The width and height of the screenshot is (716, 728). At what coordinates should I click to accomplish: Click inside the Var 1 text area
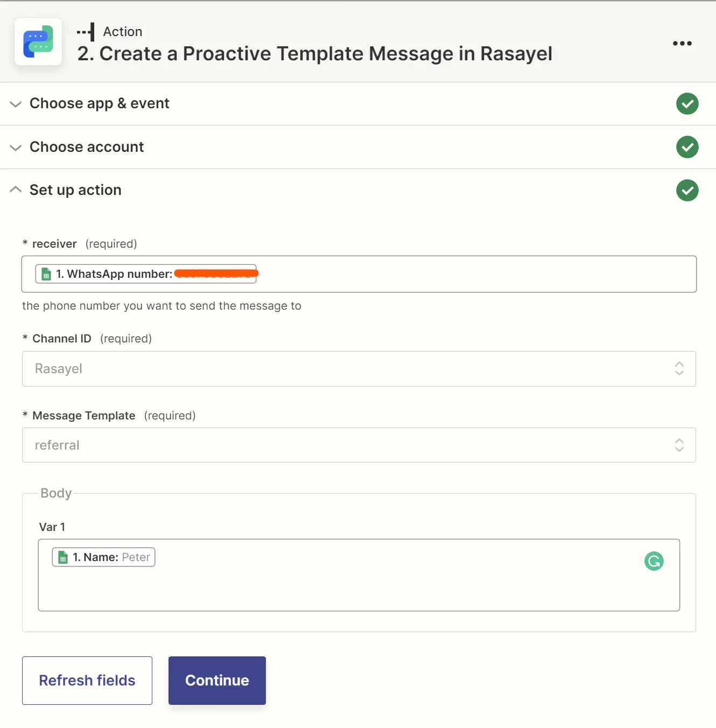[x=359, y=575]
